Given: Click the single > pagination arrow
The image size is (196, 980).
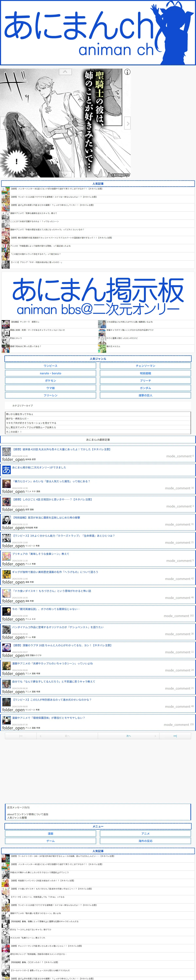Looking at the screenshot, I should coord(155,736).
